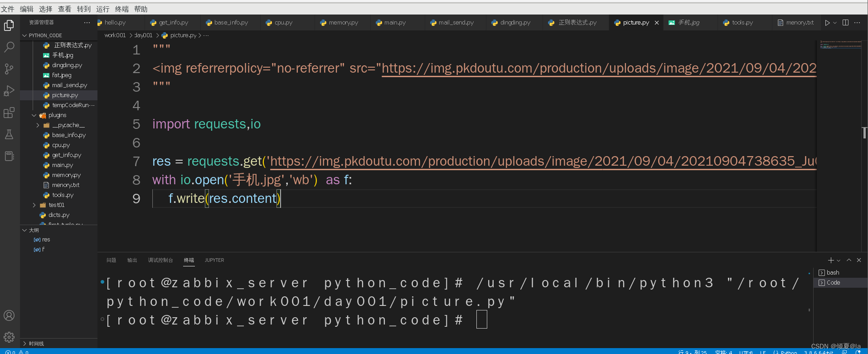Click the Run Python file play icon
The image size is (868, 354).
pos(827,23)
